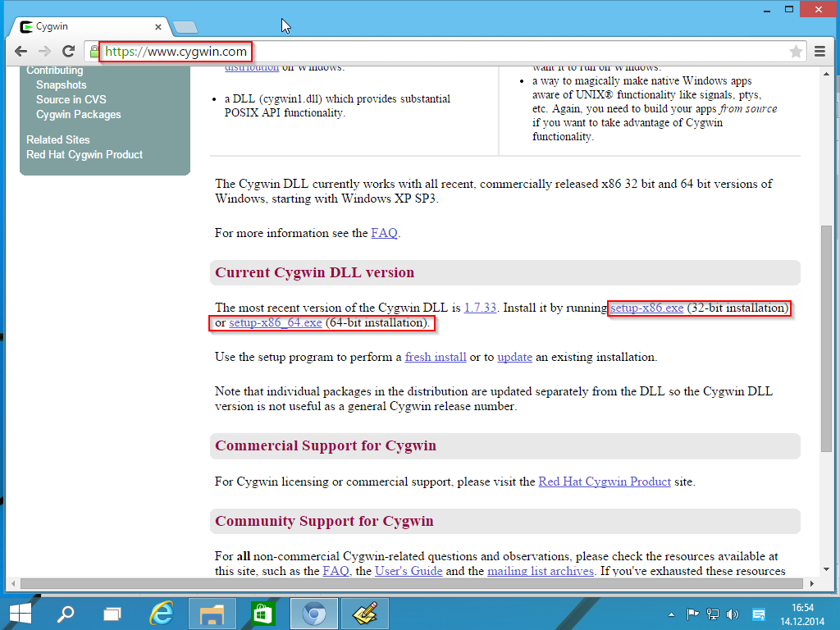
Task: Download setup-x86.exe 32-bit installer
Action: click(x=646, y=308)
